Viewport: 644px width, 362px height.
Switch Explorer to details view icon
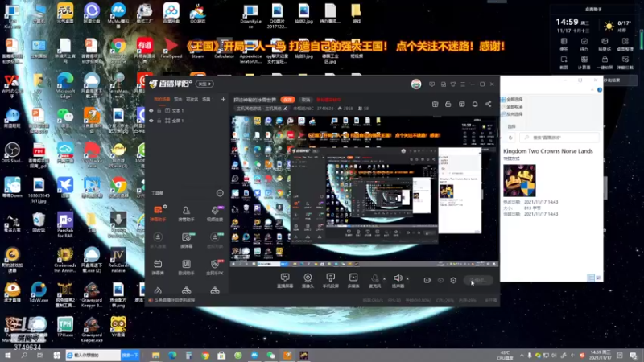(x=591, y=278)
